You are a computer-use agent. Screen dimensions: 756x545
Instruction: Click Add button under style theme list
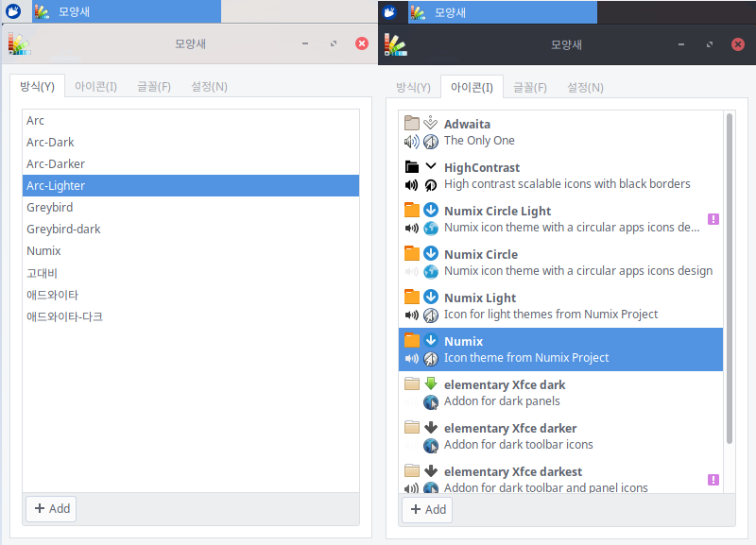(52, 509)
